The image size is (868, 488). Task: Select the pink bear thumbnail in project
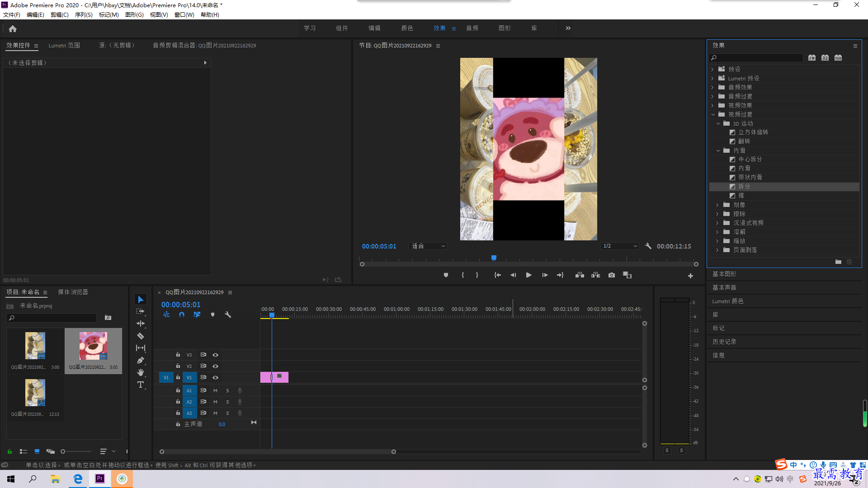pos(93,346)
